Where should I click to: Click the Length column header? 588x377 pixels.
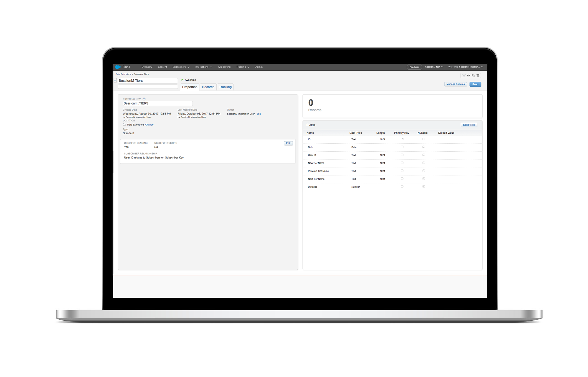click(x=380, y=133)
